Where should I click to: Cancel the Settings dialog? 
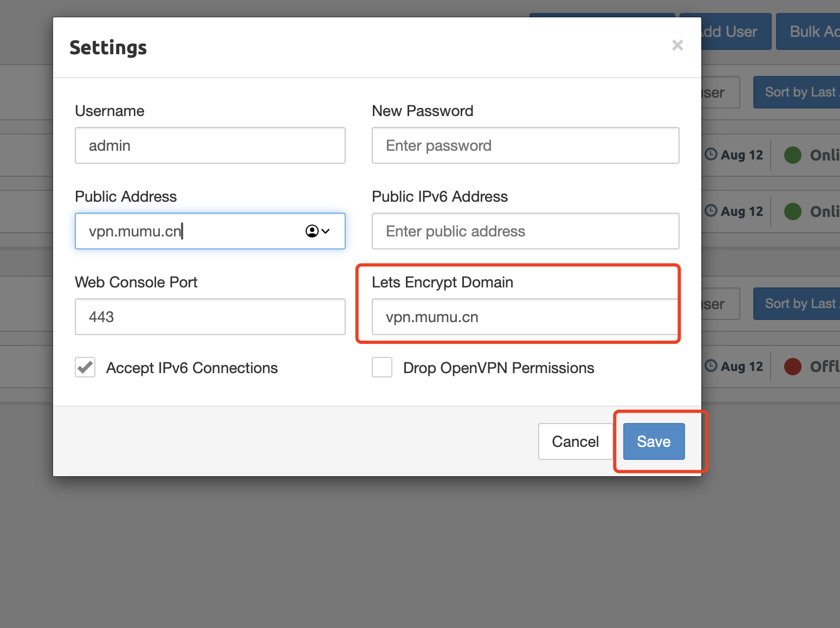(576, 441)
